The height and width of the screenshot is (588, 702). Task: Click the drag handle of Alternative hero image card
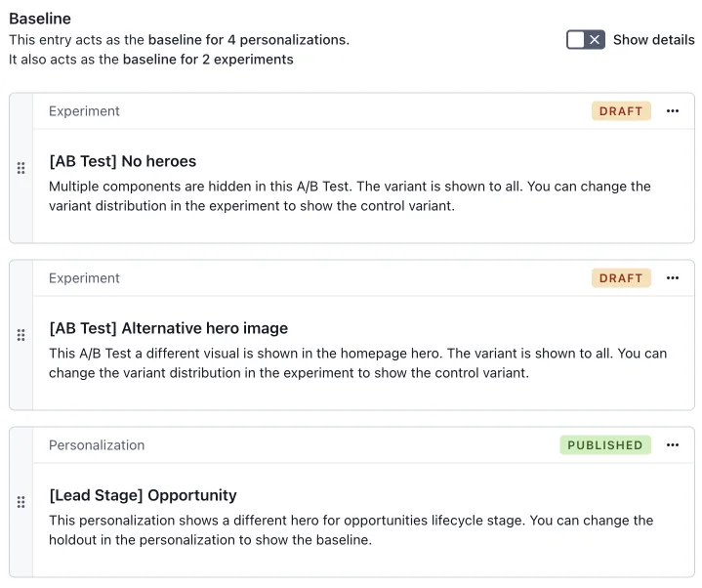point(21,335)
